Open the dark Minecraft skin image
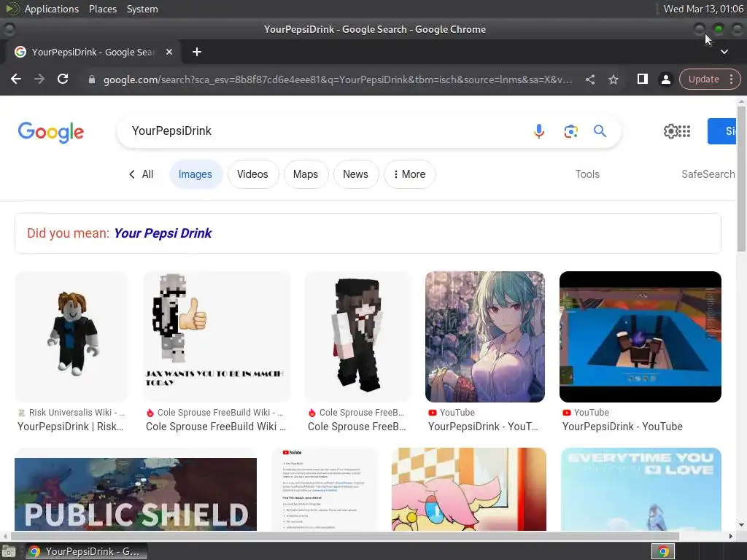This screenshot has height=560, width=747. point(357,337)
